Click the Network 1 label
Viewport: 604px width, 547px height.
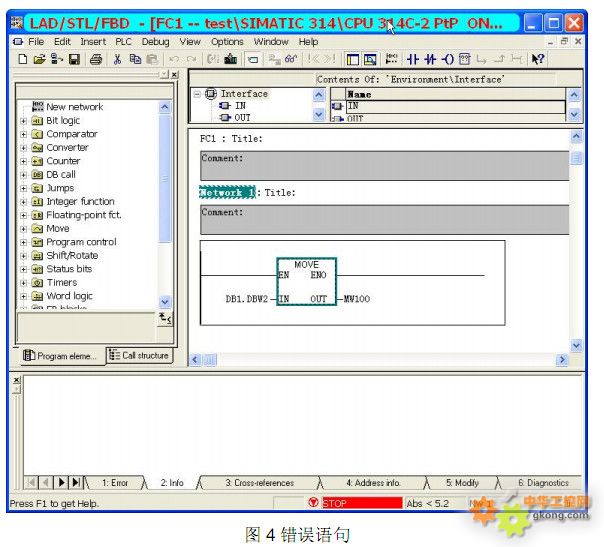(x=227, y=192)
